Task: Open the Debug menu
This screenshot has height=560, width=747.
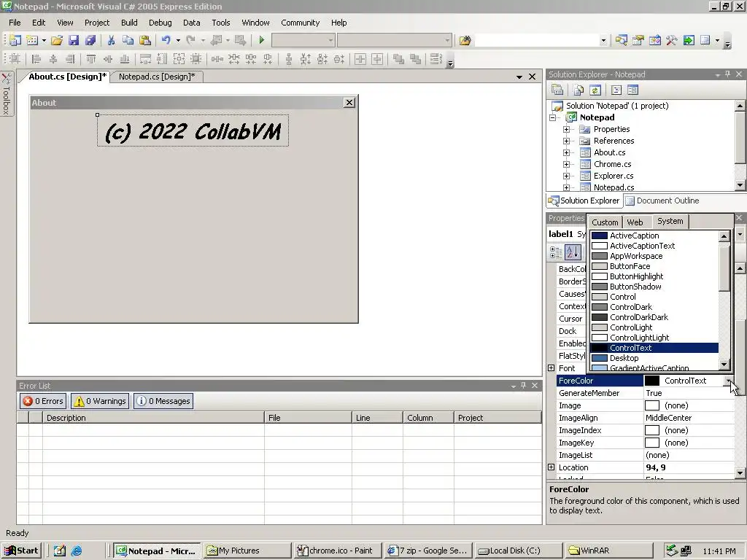Action: tap(160, 23)
